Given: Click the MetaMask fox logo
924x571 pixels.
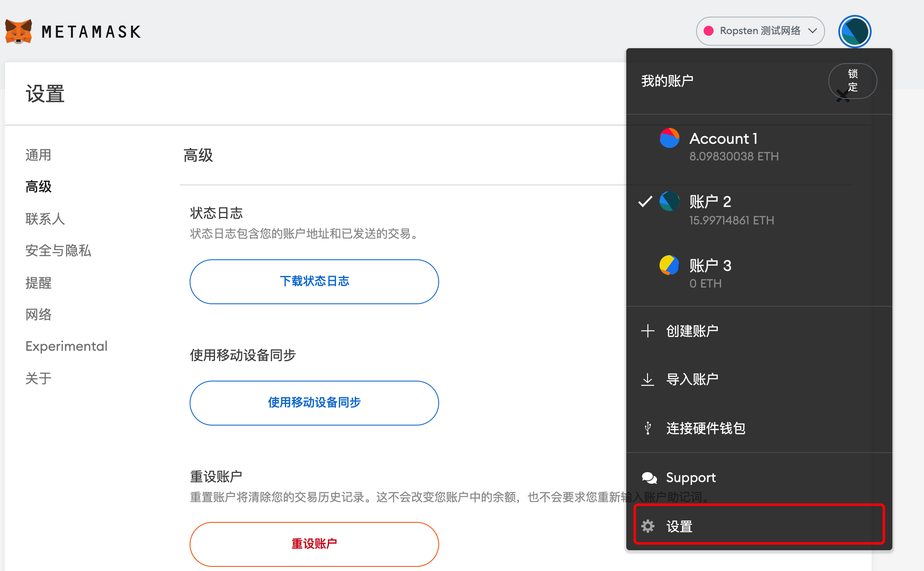Looking at the screenshot, I should (19, 32).
